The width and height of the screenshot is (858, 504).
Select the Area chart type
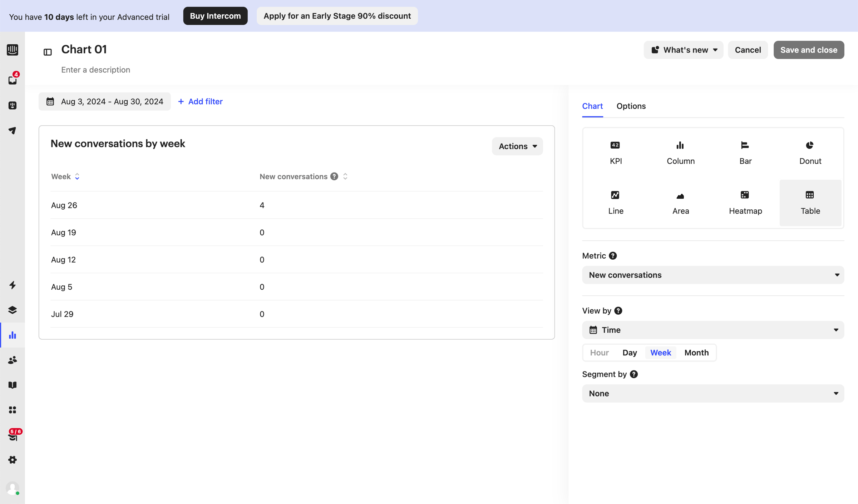tap(681, 203)
